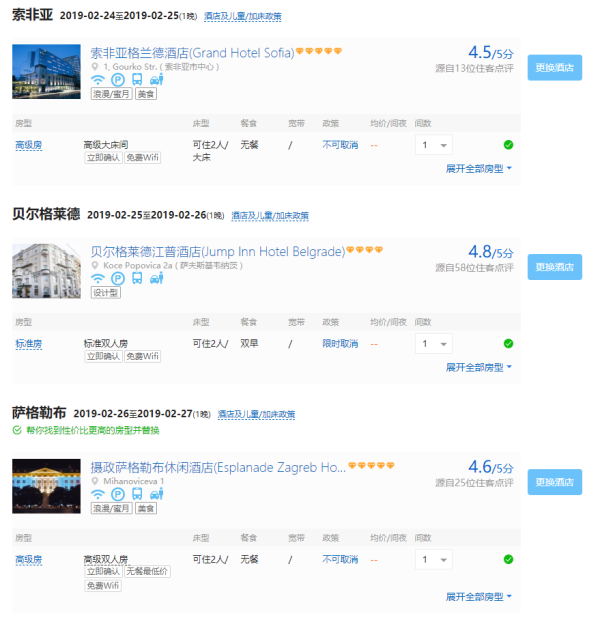Click parking icon for Esplanade Zagreb hotel
The image size is (600, 618).
117,494
